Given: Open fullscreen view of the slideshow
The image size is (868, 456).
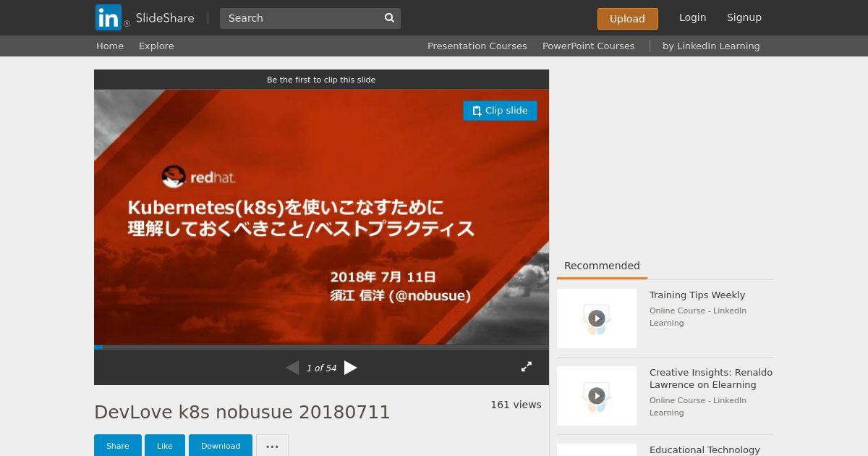Looking at the screenshot, I should coord(527,367).
